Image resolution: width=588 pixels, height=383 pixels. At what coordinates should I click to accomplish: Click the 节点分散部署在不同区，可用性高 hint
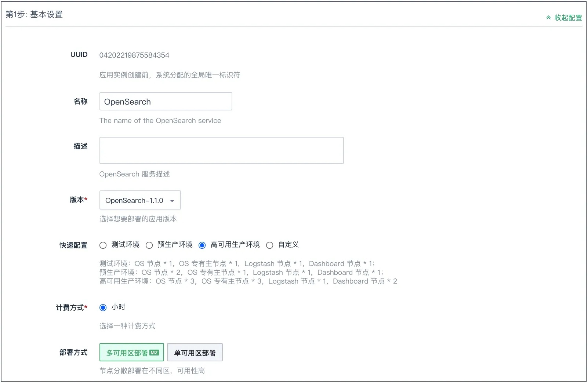coord(152,371)
